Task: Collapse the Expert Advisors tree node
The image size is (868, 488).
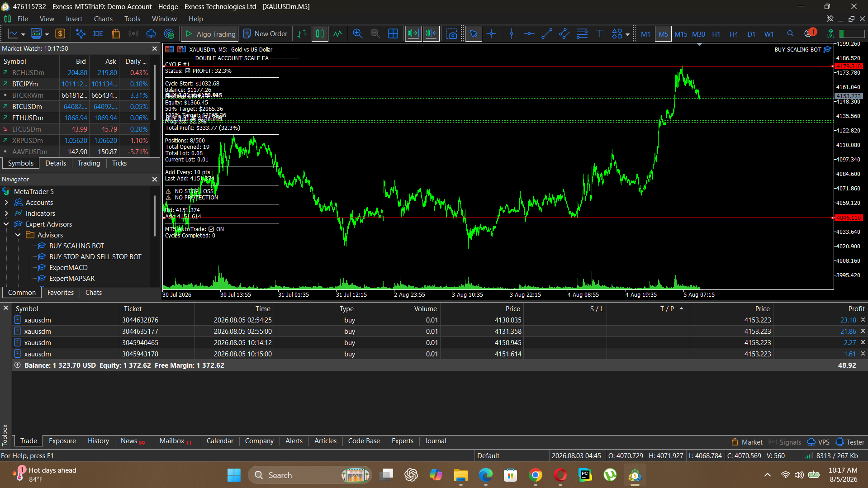Action: [6, 224]
